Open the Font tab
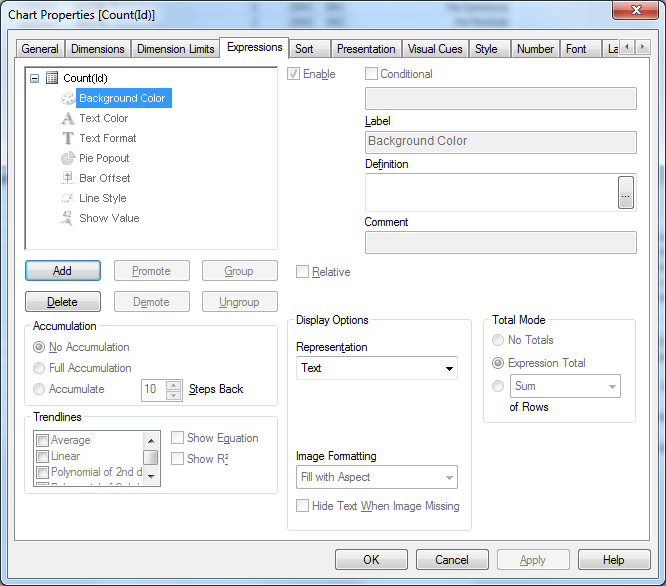The width and height of the screenshot is (666, 586). (x=580, y=49)
